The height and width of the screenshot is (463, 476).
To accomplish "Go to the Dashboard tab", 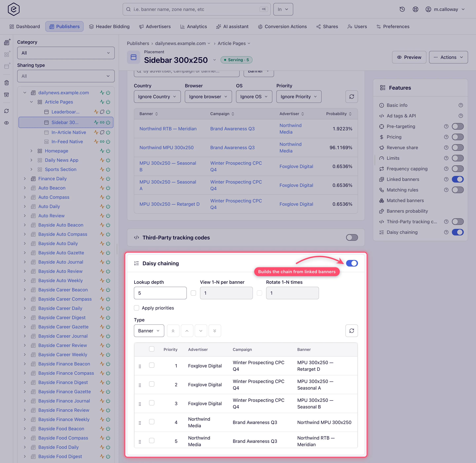I will point(25,26).
